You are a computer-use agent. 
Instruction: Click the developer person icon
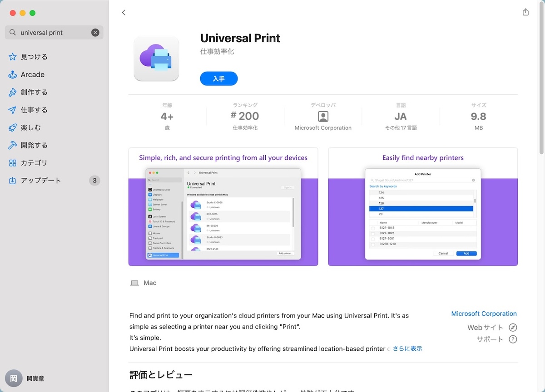(x=323, y=116)
